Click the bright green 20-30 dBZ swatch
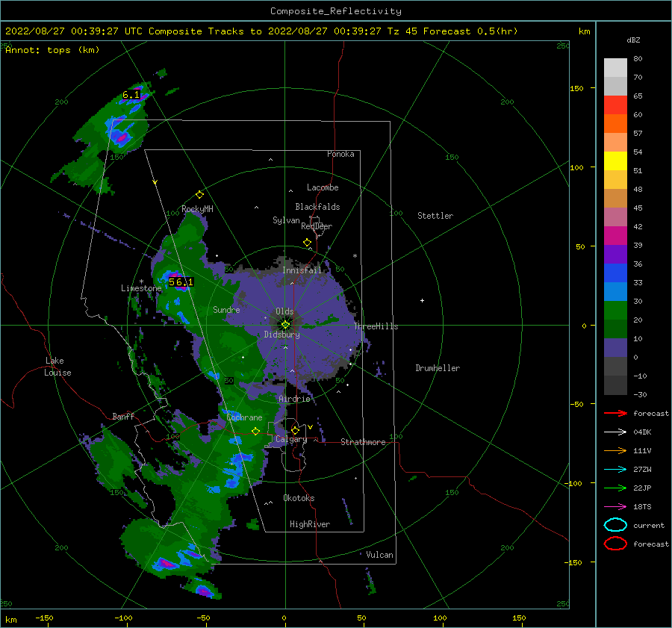The image size is (672, 628). 615,311
